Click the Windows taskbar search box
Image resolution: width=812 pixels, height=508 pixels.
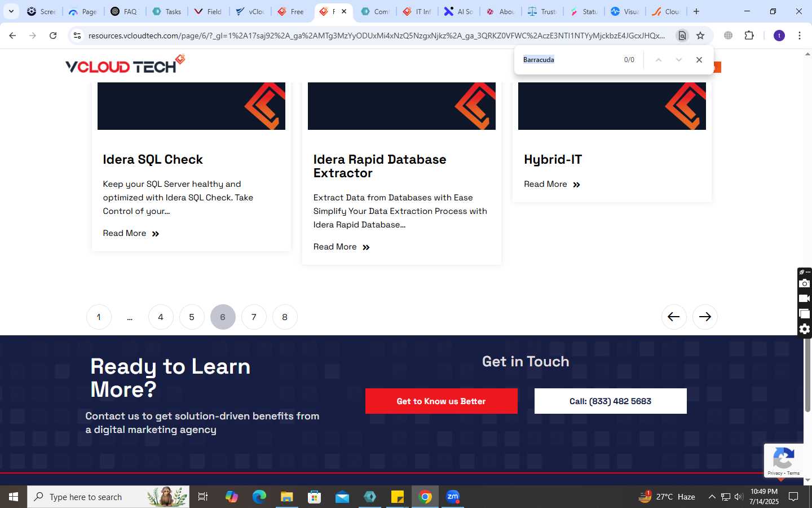tap(108, 497)
